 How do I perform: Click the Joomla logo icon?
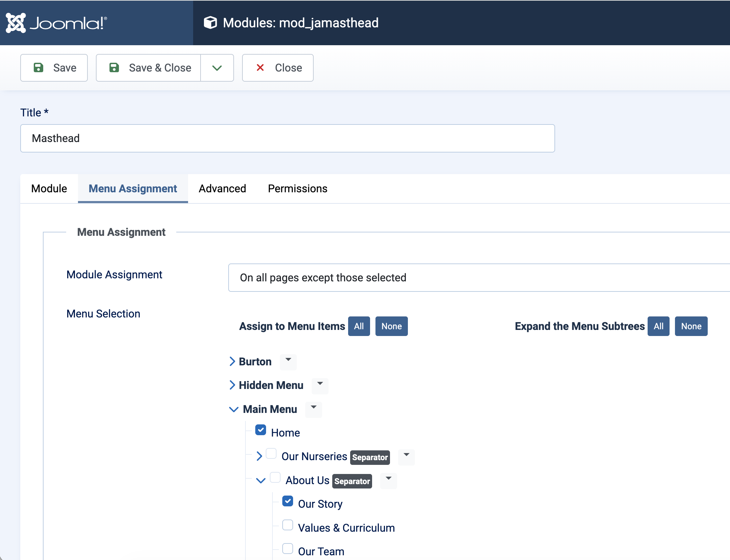pyautogui.click(x=16, y=23)
